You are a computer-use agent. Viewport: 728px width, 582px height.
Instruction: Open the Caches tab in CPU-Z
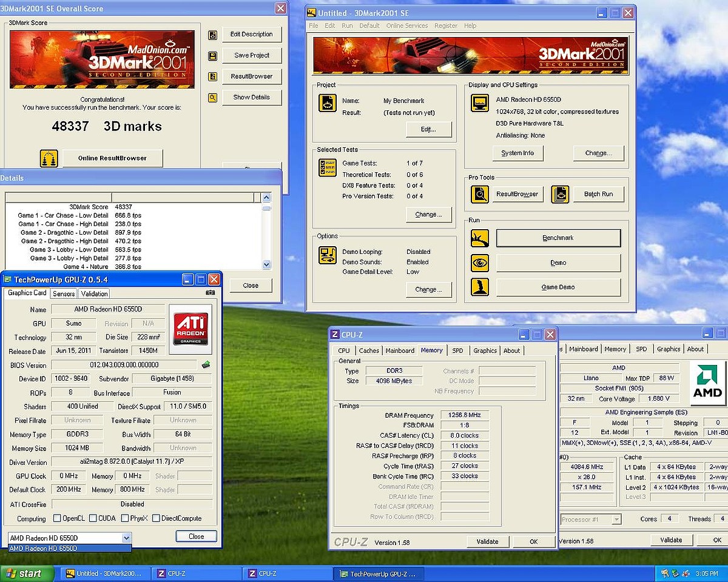[369, 351]
